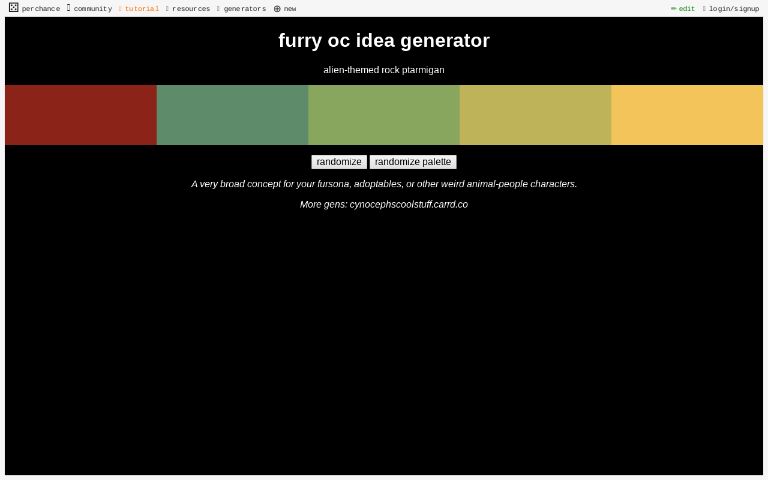This screenshot has height=480, width=768.
Task: Click the furry oc idea generator heading
Action: pyautogui.click(x=383, y=41)
